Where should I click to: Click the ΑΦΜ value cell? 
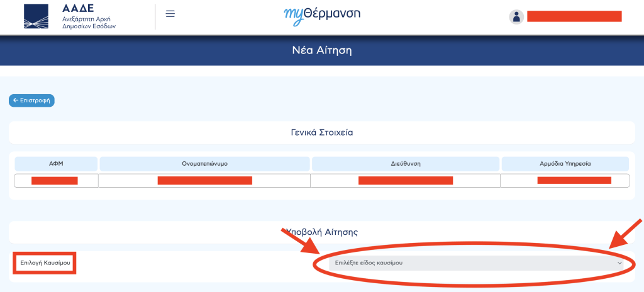point(55,181)
